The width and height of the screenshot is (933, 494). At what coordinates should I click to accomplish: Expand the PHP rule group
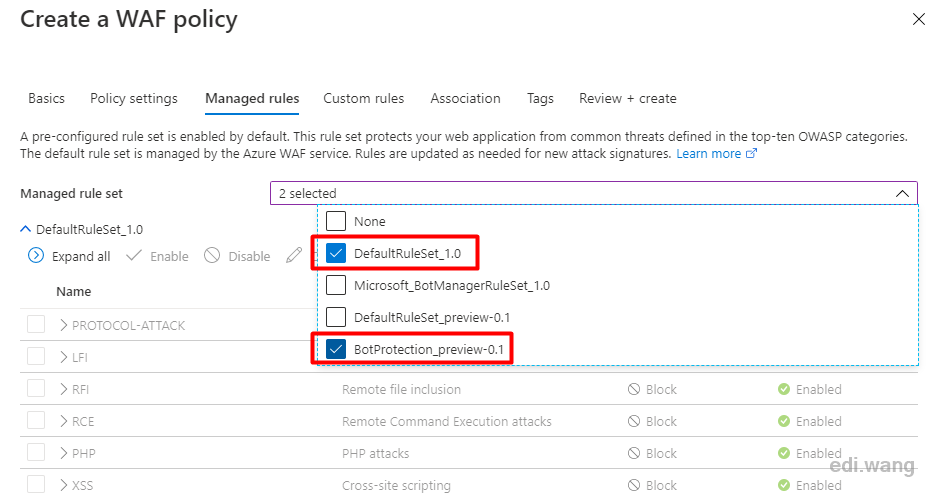tap(64, 453)
